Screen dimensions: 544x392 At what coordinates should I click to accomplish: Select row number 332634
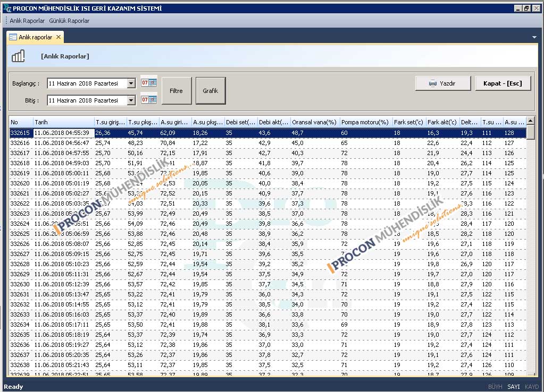tap(20, 325)
